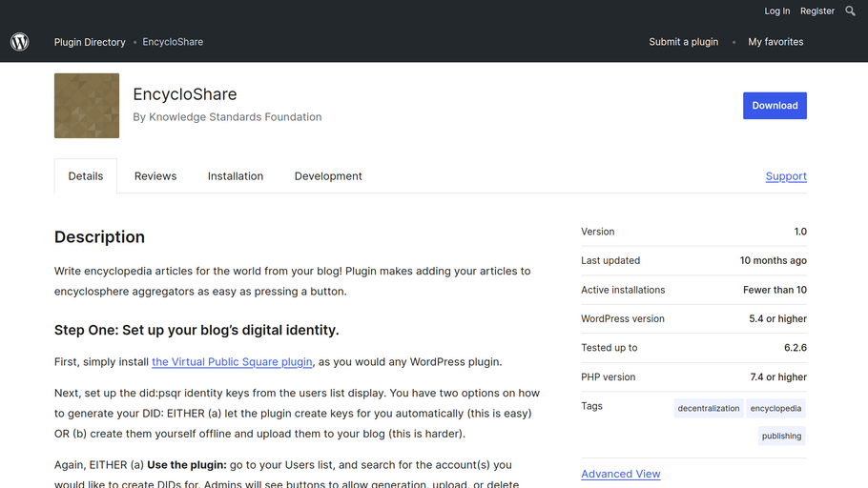Image resolution: width=868 pixels, height=488 pixels.
Task: Click the '10 months ago' last updated value
Action: tap(774, 260)
